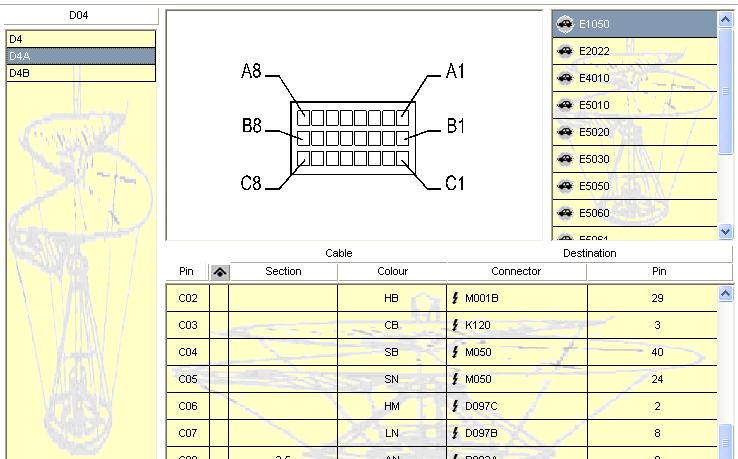
Task: Click the car icon next to E5030
Action: (564, 159)
